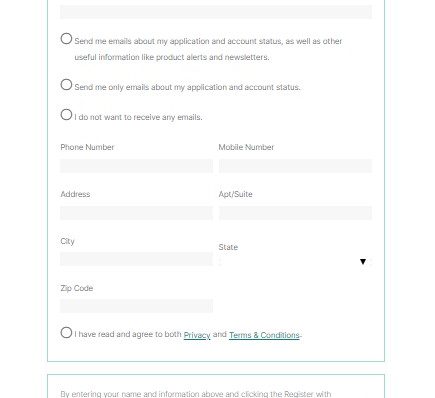Select the radio button for all emails and newsletters
Image resolution: width=435 pixels, height=398 pixels.
(x=66, y=39)
